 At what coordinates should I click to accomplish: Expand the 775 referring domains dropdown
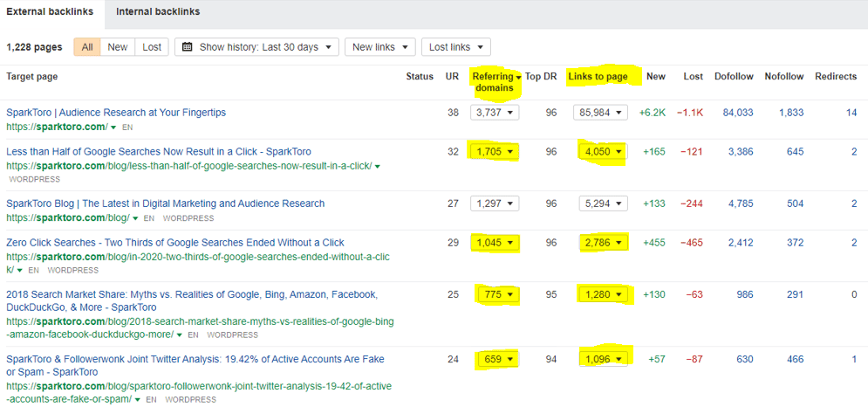tap(498, 294)
